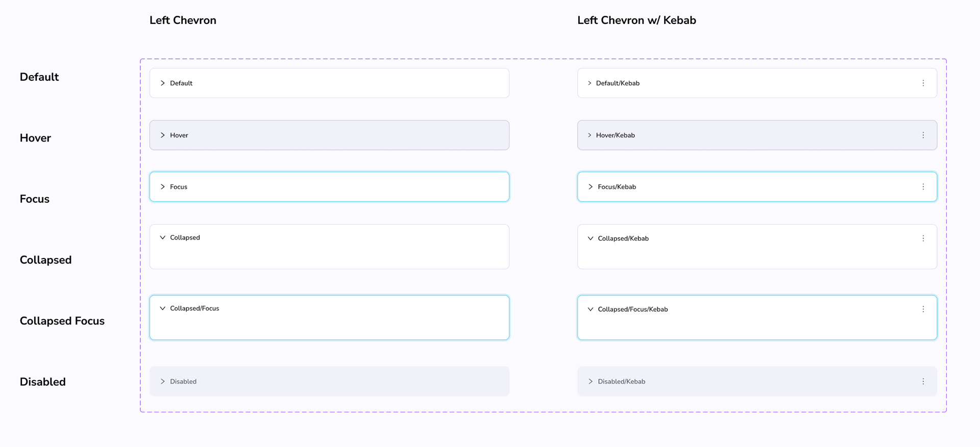This screenshot has height=447, width=980.
Task: Expand the Hover/Kebab chevron
Action: pyautogui.click(x=590, y=135)
